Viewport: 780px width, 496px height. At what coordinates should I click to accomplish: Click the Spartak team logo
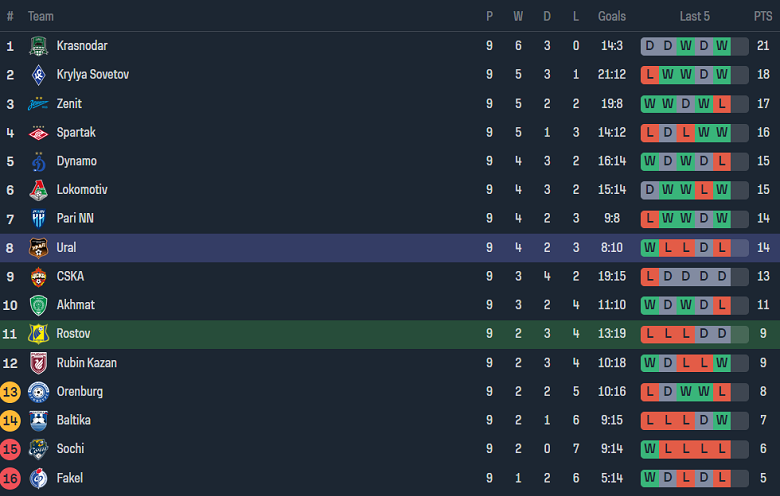(x=38, y=133)
